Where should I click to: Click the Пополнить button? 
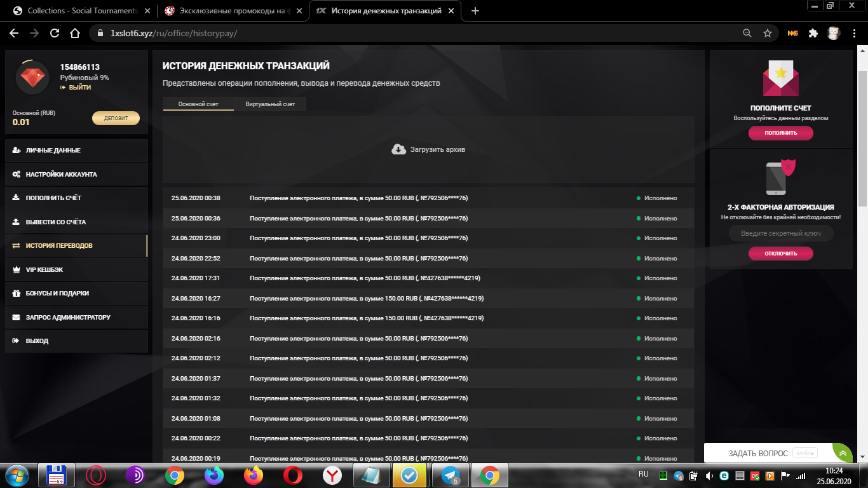pos(781,133)
